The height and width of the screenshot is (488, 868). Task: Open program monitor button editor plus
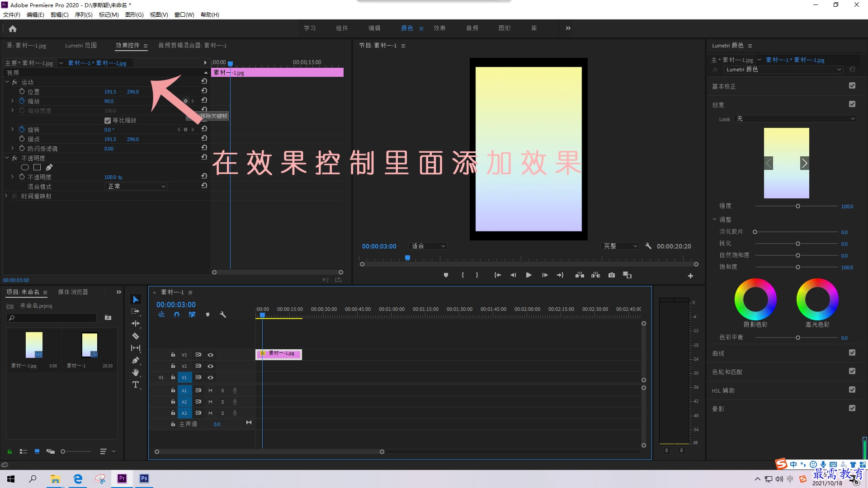[690, 276]
